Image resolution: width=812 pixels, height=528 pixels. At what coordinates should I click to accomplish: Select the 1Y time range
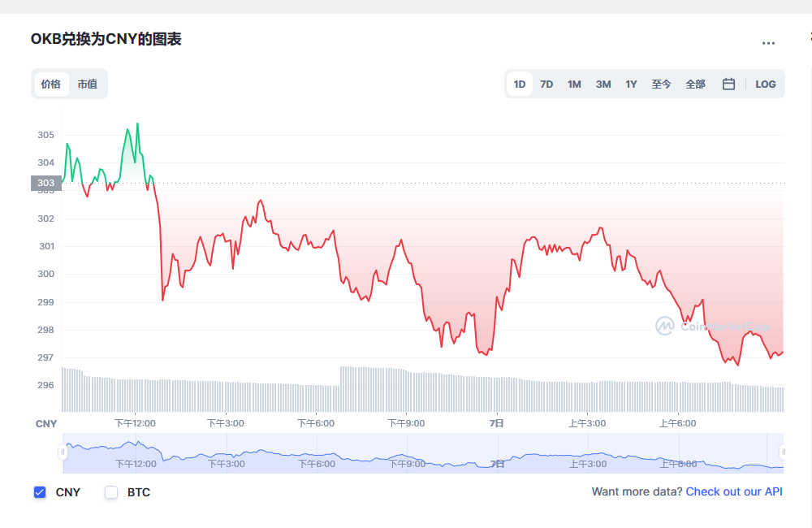coord(631,84)
